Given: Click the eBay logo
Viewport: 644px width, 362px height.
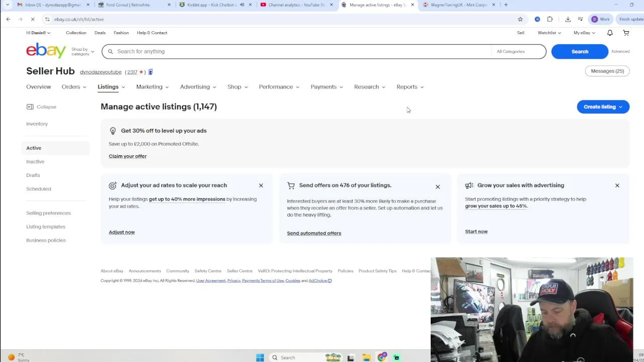Looking at the screenshot, I should (46, 51).
